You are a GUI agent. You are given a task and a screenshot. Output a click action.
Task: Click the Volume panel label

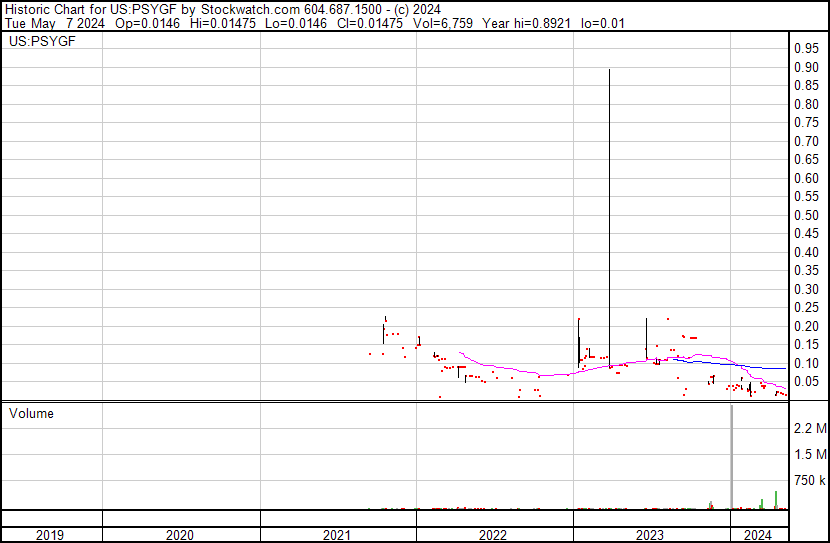[31, 413]
